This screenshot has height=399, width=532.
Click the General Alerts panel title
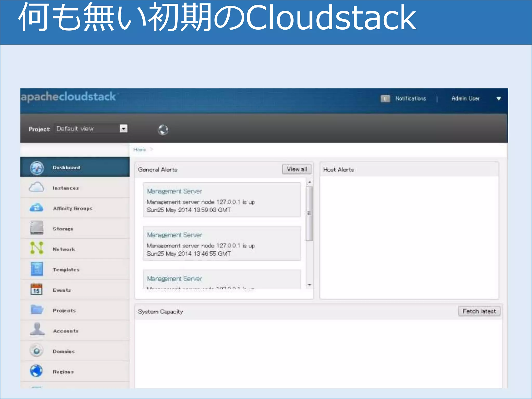(158, 170)
